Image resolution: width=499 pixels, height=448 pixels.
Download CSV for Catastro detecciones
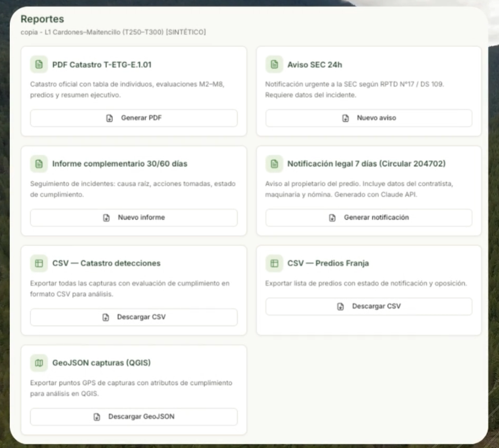[134, 317]
